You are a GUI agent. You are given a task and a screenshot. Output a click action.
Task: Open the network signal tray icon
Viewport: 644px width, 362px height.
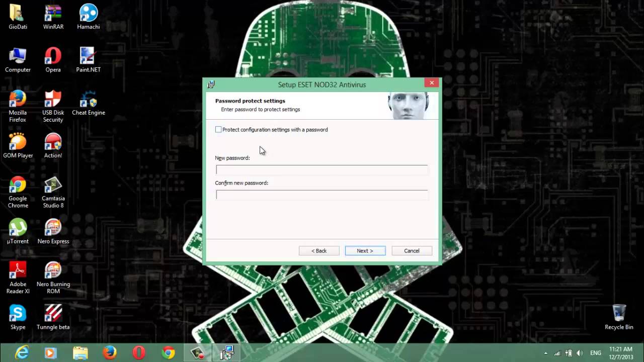[x=557, y=353]
